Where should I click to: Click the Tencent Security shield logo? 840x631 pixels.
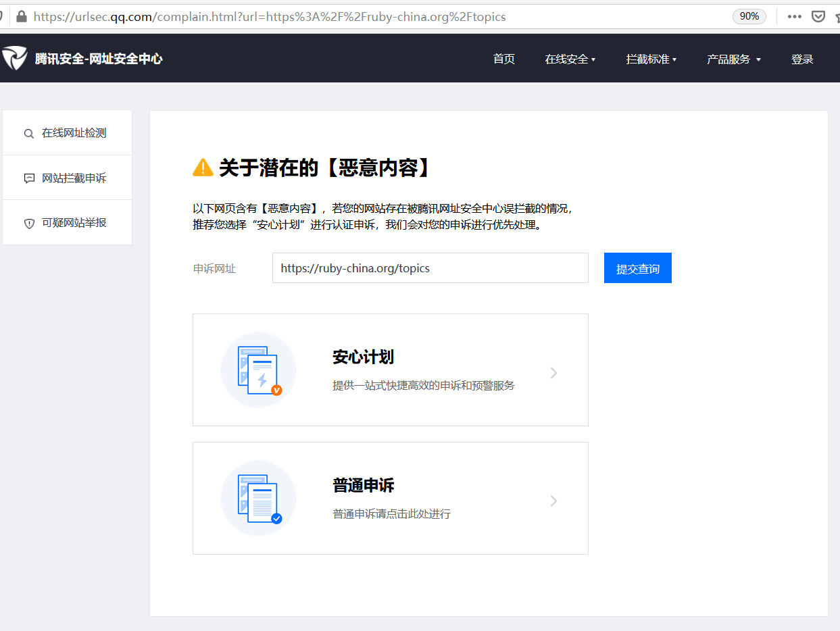point(14,59)
